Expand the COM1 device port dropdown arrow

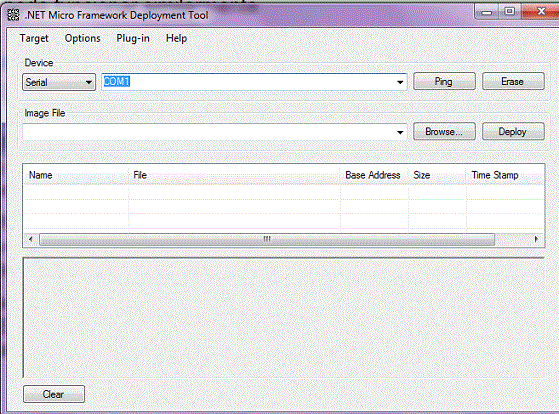pos(400,82)
